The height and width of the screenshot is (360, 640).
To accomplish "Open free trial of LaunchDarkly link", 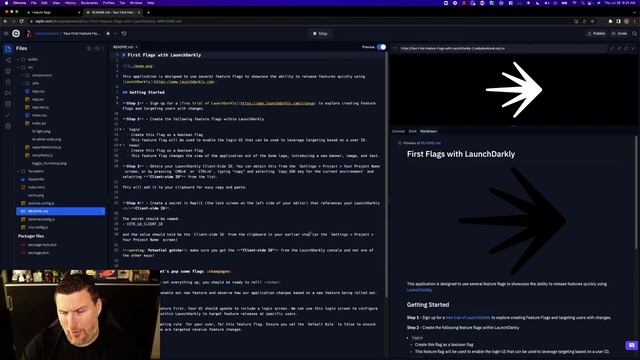I will 468,318.
